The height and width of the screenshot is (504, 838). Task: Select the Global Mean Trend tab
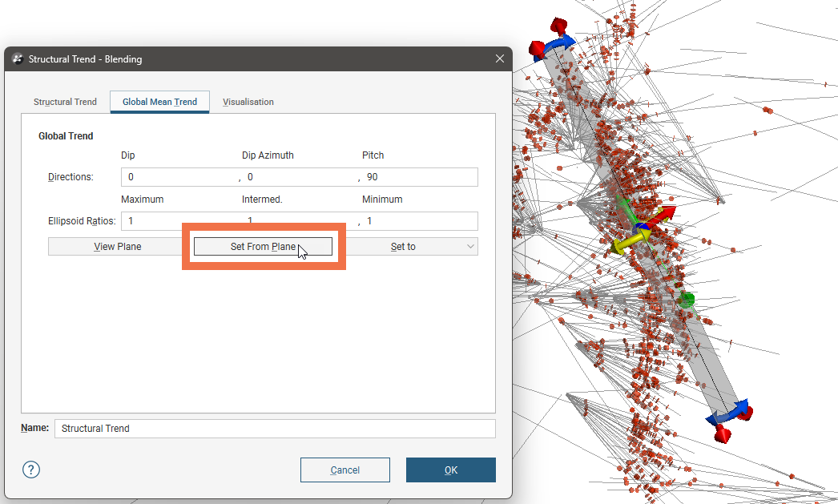[x=159, y=102]
